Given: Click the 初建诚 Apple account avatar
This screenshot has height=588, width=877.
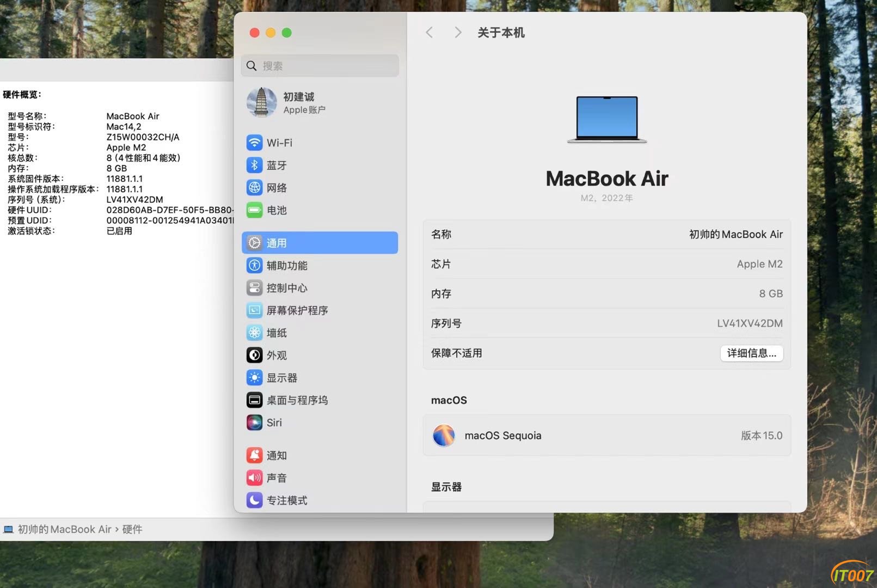Looking at the screenshot, I should tap(262, 102).
